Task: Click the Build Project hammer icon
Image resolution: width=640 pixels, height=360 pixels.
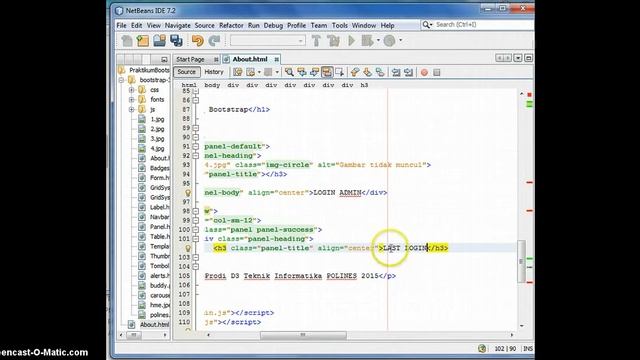Action: tap(316, 40)
